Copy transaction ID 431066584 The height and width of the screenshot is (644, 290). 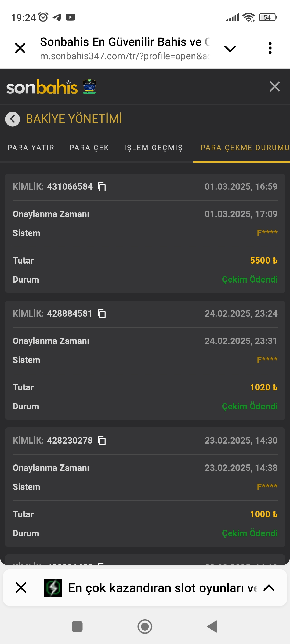click(x=102, y=187)
